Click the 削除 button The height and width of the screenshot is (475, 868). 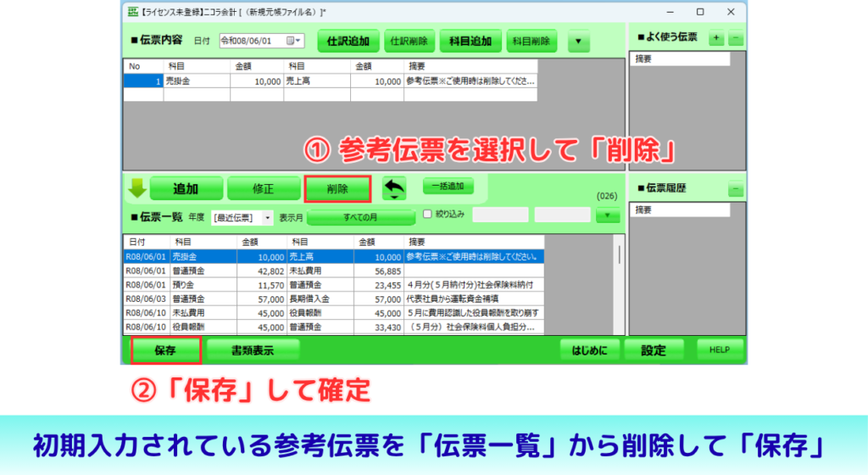click(337, 189)
